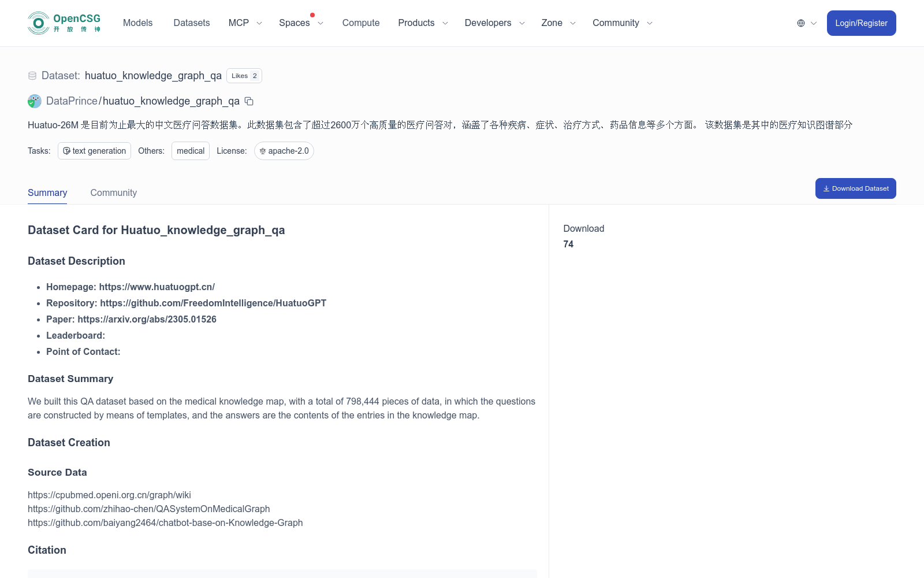Click the Download Dataset button
The width and height of the screenshot is (924, 578).
point(855,188)
